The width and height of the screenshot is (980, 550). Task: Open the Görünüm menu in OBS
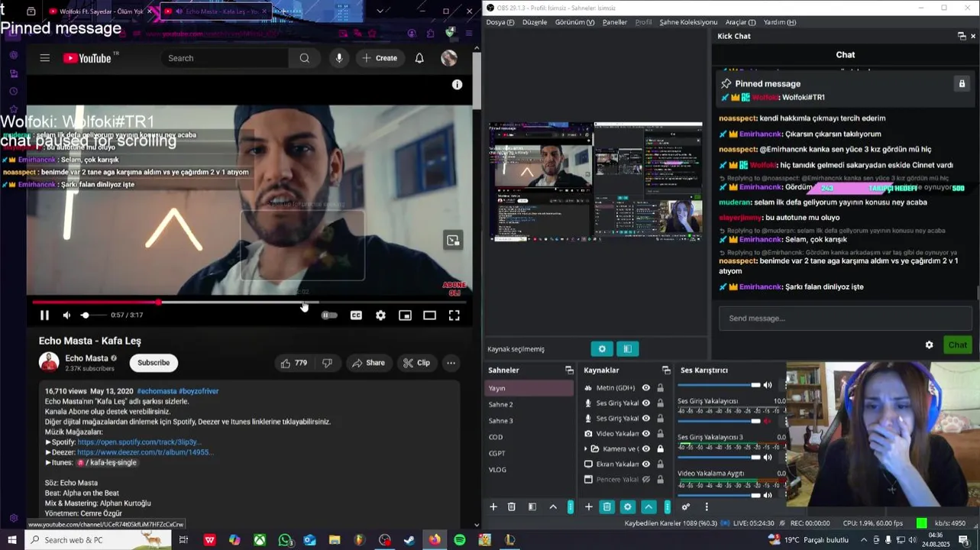click(574, 22)
